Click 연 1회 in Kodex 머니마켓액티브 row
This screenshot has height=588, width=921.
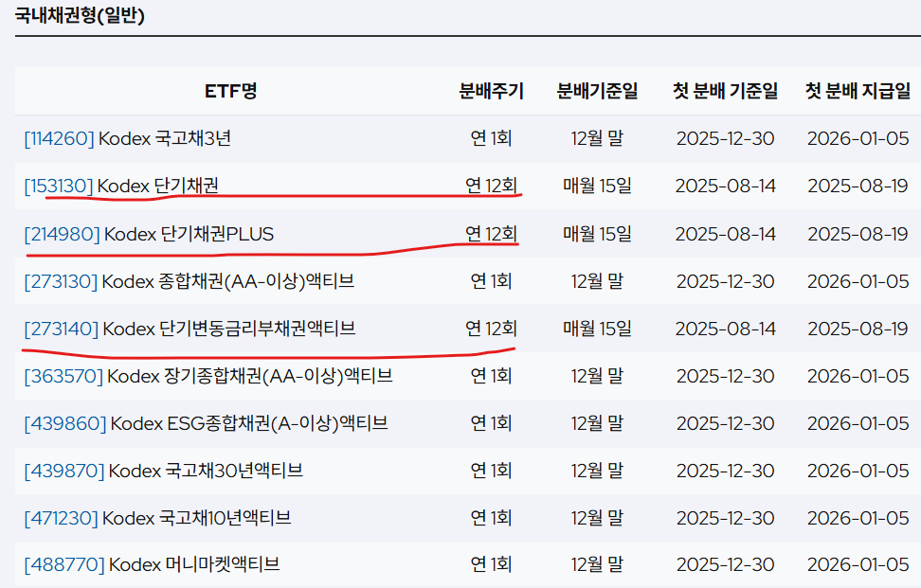(x=491, y=564)
